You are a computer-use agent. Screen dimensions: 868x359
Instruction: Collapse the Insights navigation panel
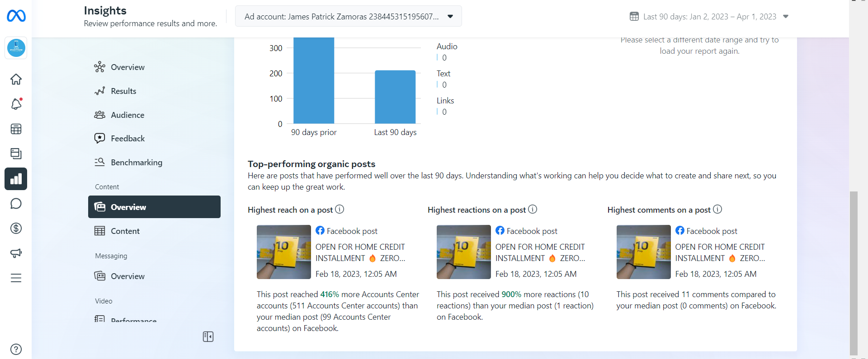tap(208, 337)
